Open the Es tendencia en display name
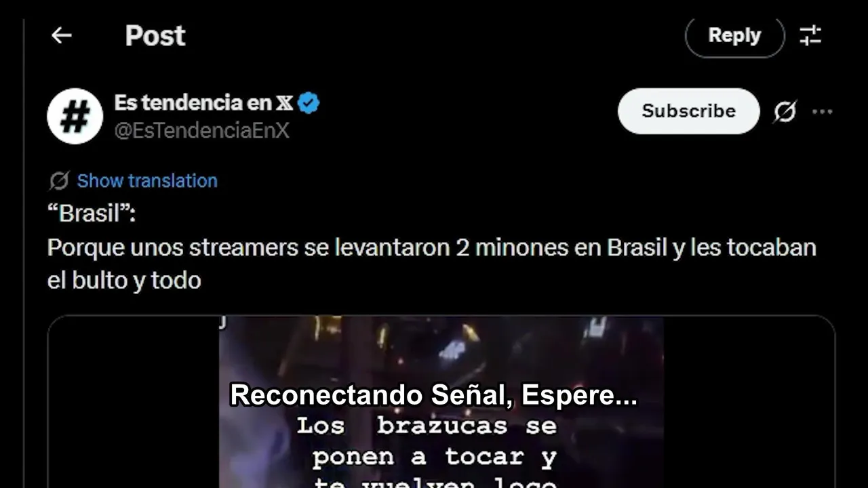 tap(193, 103)
